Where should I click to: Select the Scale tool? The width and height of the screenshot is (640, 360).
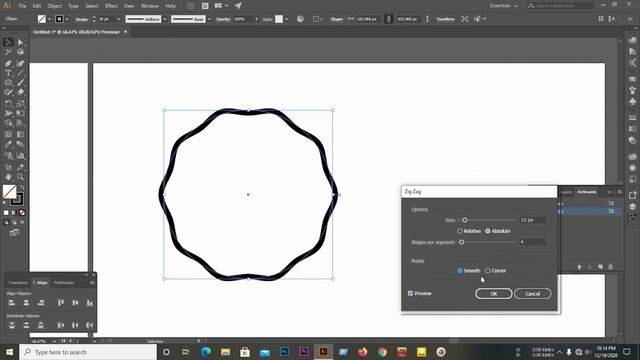20,103
